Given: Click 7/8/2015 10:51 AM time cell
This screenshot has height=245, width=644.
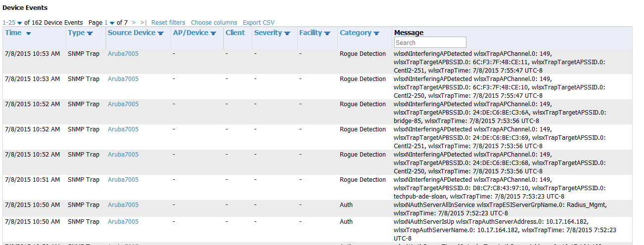Looking at the screenshot, I should 32,180.
